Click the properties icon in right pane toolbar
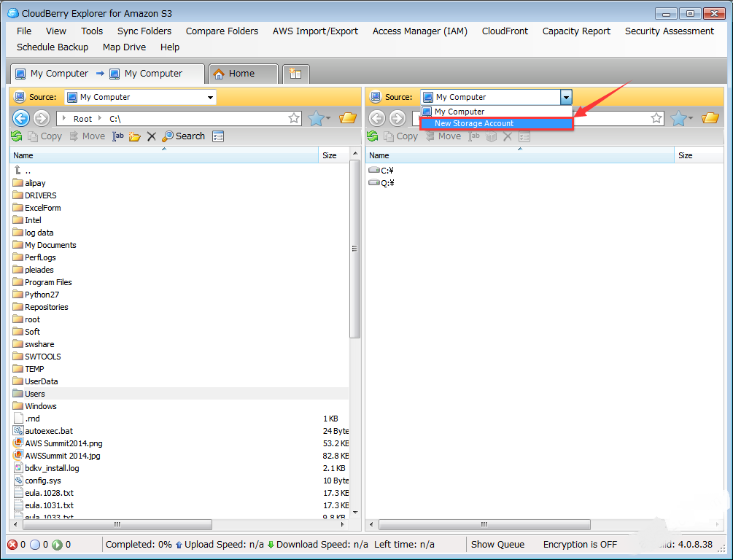This screenshot has height=560, width=733. 524,136
